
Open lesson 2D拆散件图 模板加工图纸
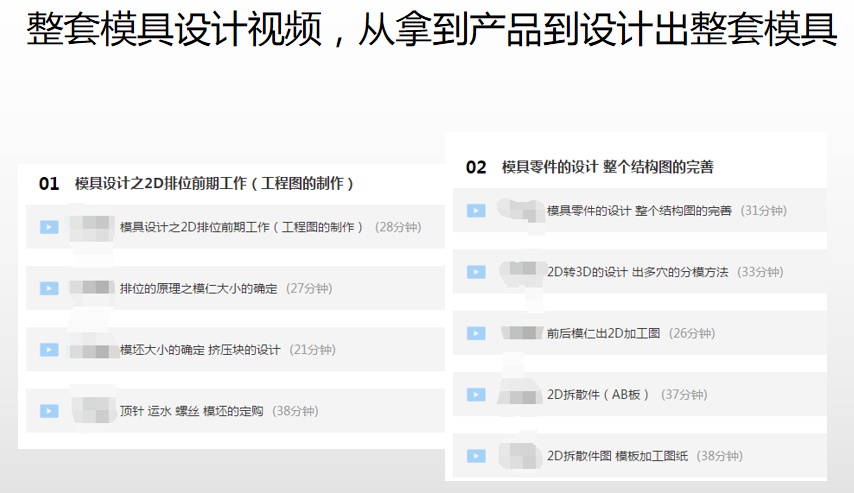[x=617, y=456]
